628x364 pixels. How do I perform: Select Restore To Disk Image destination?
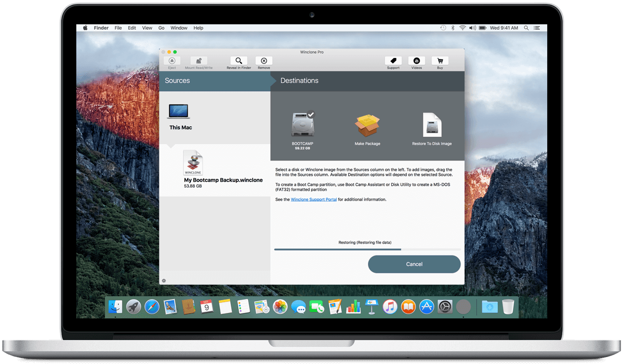pos(432,130)
